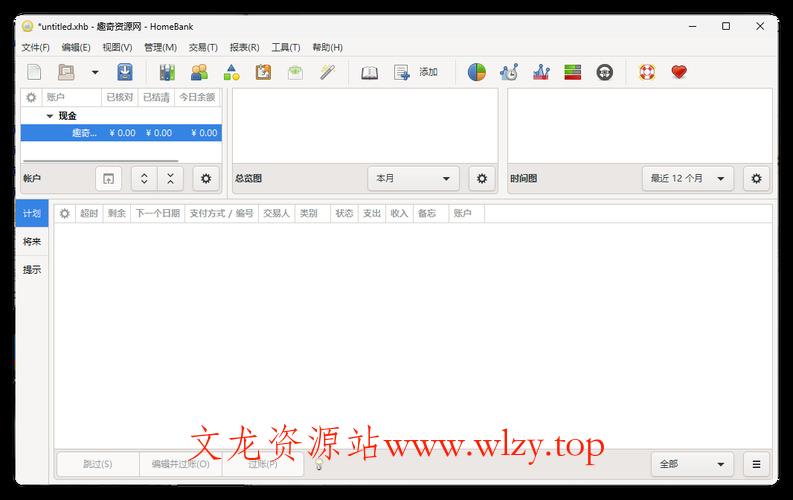The image size is (793, 500).
Task: Open the Scheduled/Template manager icon
Action: click(x=263, y=72)
